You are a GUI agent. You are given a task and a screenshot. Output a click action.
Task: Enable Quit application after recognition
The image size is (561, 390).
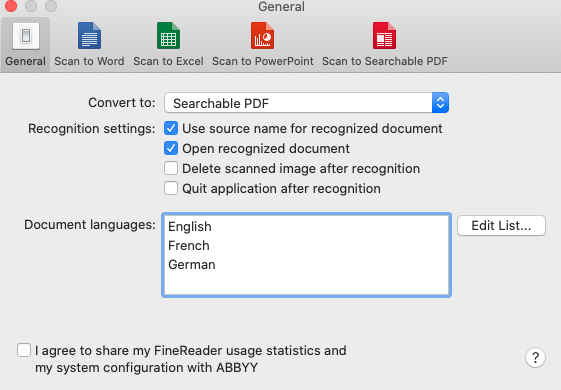171,188
